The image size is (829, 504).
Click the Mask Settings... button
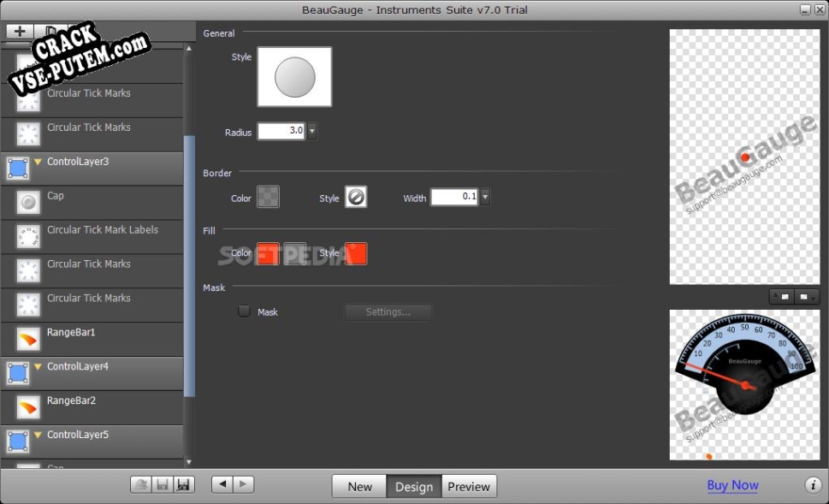pos(388,312)
